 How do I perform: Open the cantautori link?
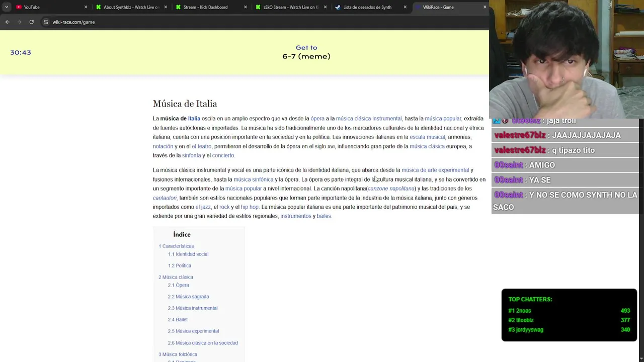point(165,198)
